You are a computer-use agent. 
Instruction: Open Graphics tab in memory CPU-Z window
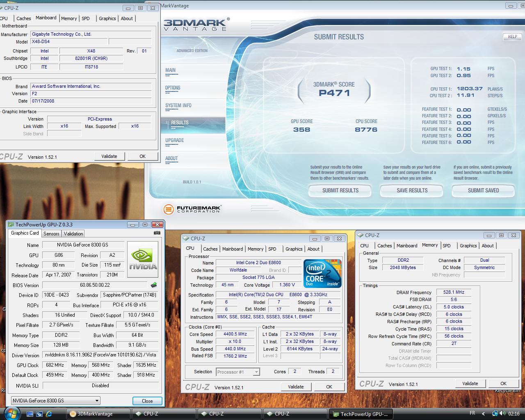pos(468,246)
